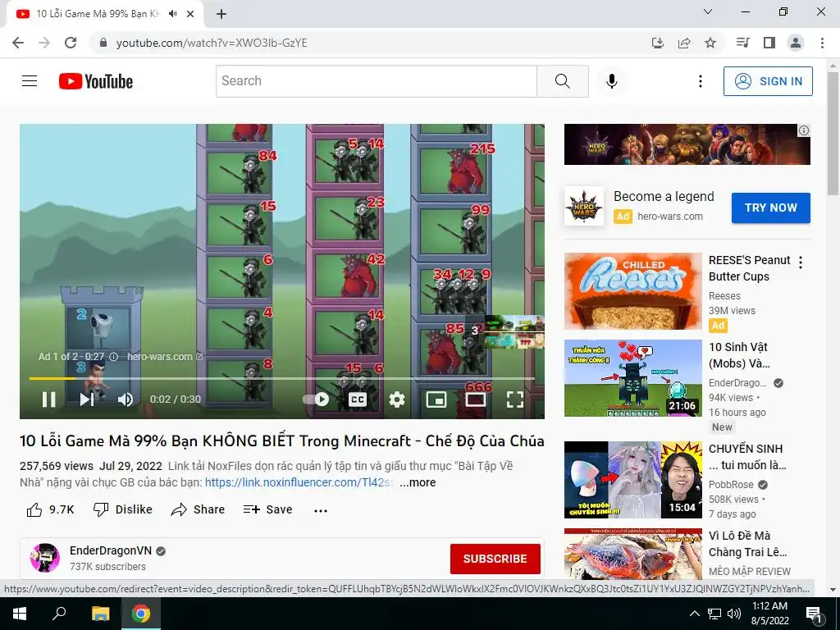This screenshot has height=630, width=840.
Task: Toggle Chrome side panel
Action: [x=769, y=43]
